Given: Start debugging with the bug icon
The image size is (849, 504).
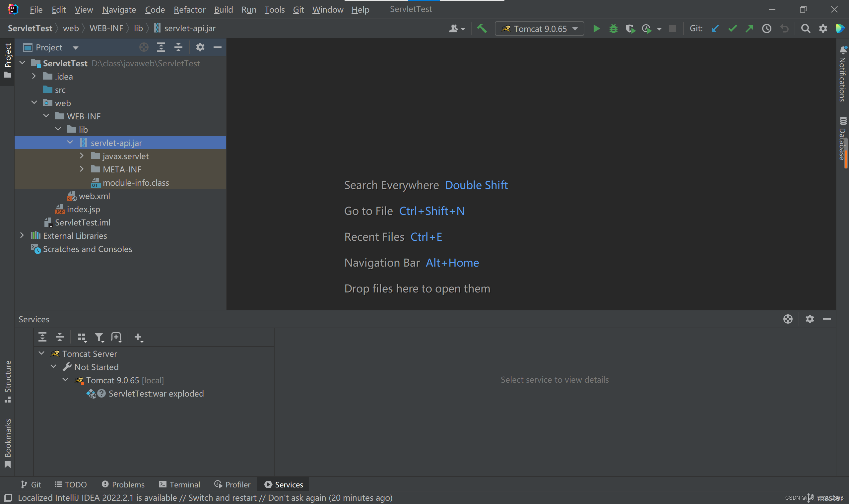Looking at the screenshot, I should (x=613, y=29).
